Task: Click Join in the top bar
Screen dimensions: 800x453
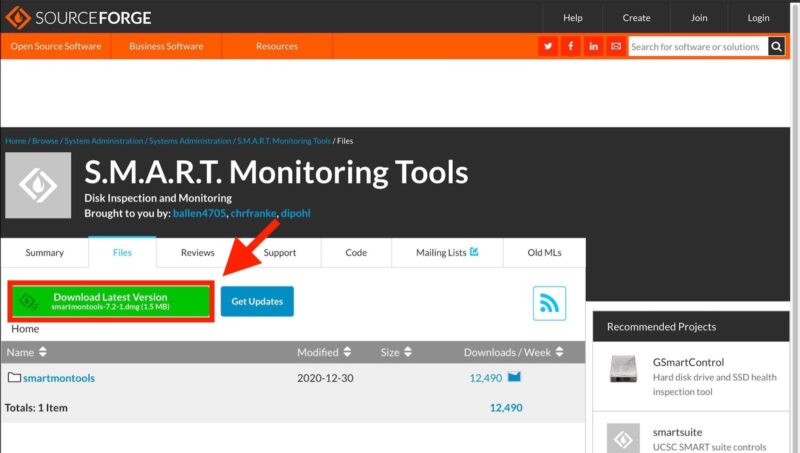Action: tap(699, 18)
